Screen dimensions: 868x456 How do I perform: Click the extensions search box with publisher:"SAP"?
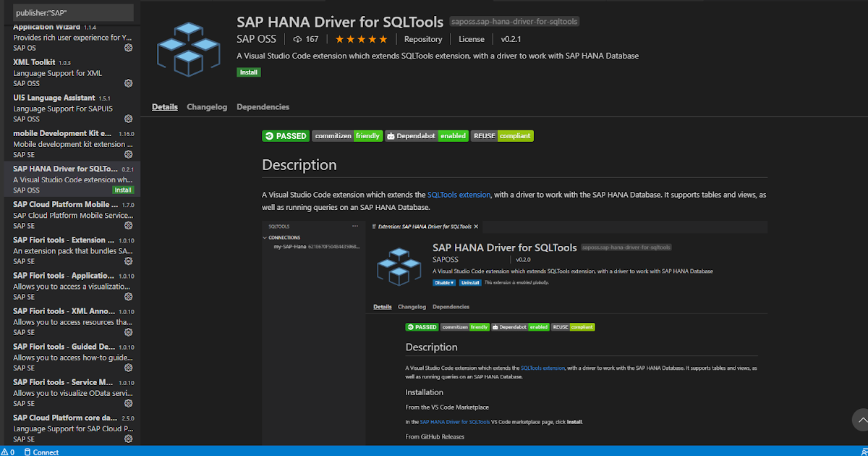(x=72, y=13)
